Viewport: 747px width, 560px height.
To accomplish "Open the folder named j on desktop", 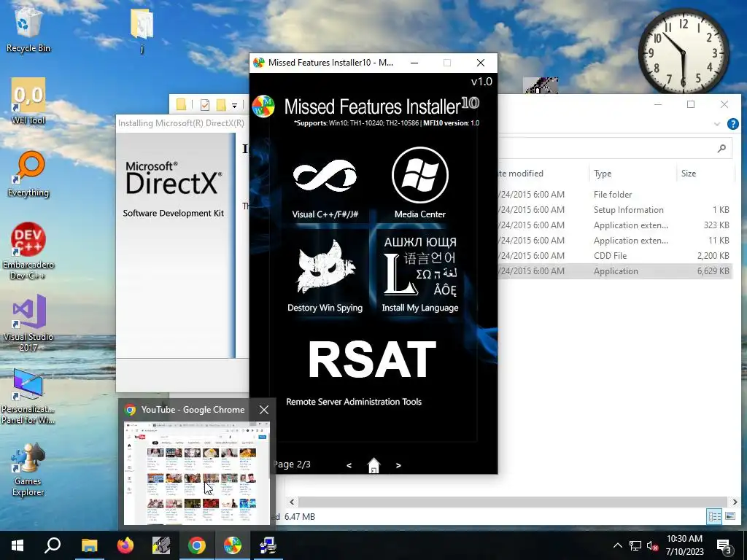I will point(142,30).
